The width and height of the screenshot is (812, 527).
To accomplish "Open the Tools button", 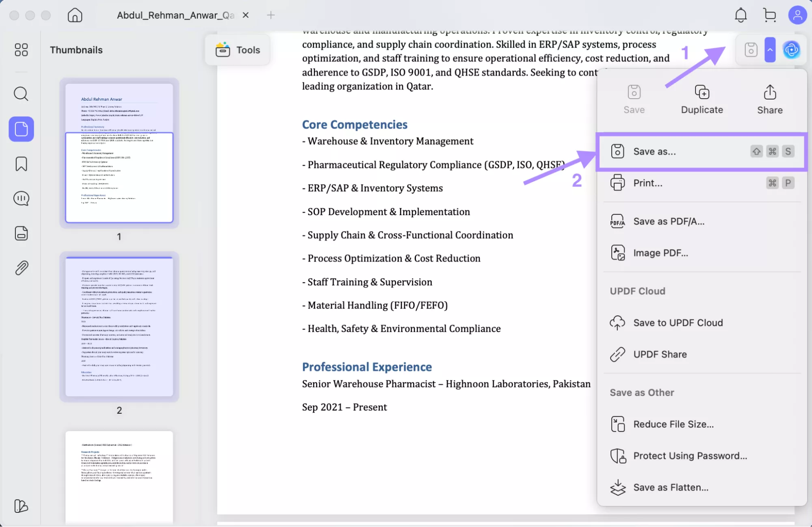I will pos(238,50).
